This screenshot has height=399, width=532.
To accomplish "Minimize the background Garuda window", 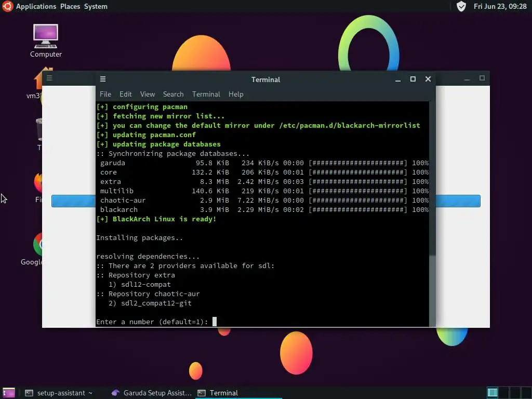I will [x=467, y=79].
